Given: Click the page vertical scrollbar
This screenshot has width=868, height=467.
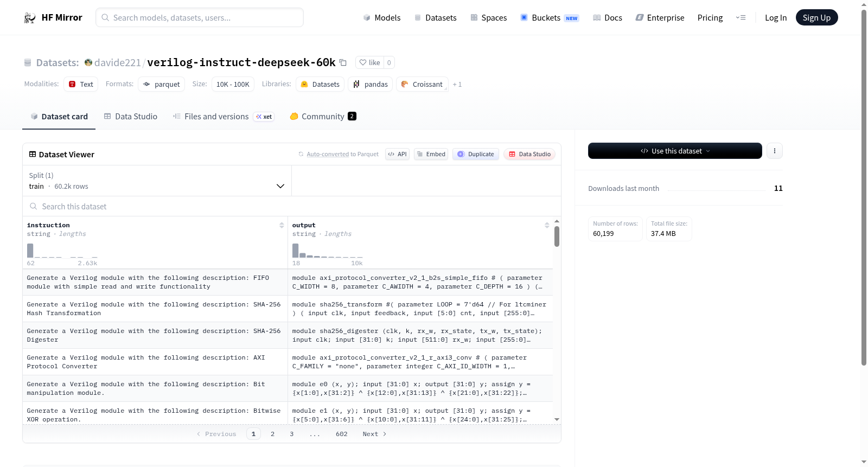Looking at the screenshot, I should click(864, 188).
